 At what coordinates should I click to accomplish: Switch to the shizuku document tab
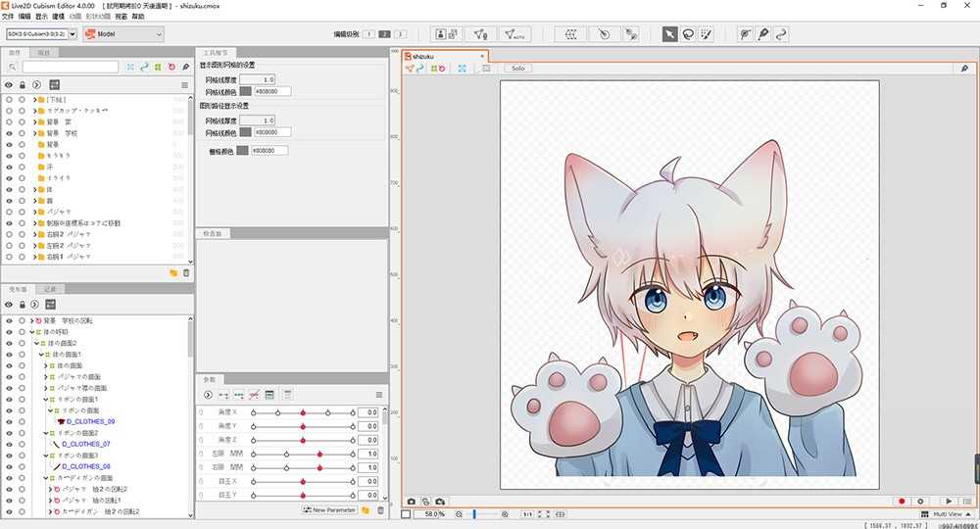point(444,56)
